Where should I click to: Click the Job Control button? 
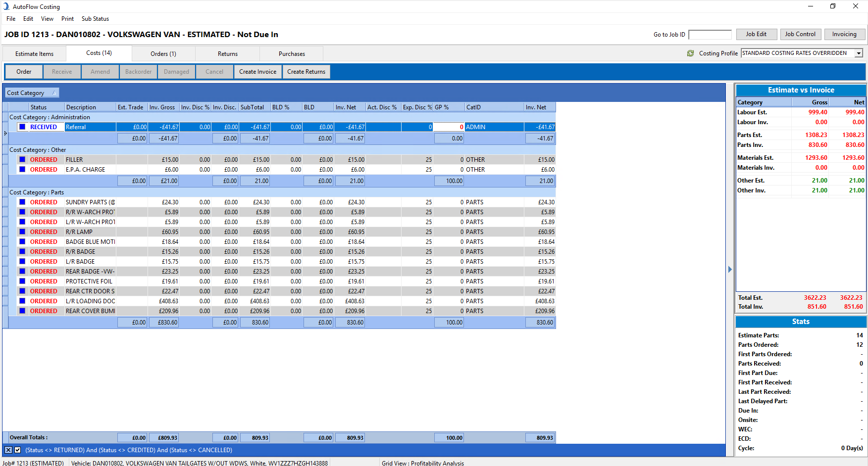(x=800, y=34)
